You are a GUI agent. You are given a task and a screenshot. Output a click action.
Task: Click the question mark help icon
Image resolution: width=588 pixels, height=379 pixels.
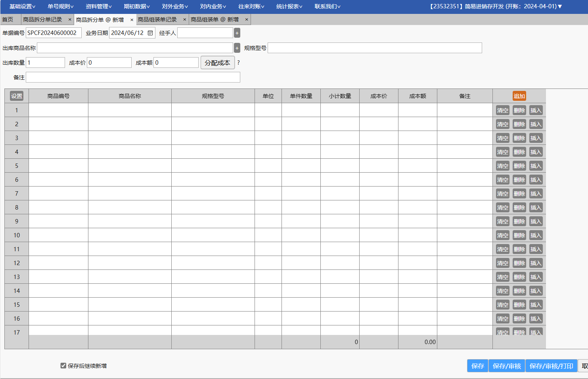click(x=238, y=63)
